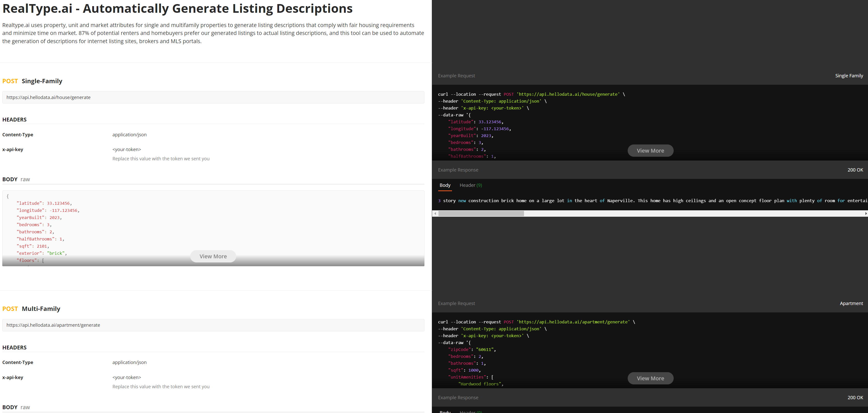This screenshot has height=413, width=868.
Task: Click the RealType.ai page title
Action: [177, 8]
